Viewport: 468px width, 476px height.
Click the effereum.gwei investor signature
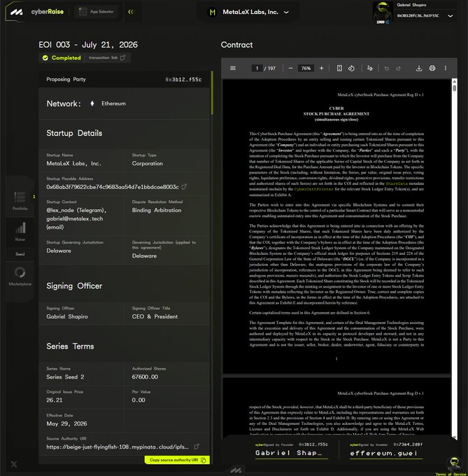383,453
